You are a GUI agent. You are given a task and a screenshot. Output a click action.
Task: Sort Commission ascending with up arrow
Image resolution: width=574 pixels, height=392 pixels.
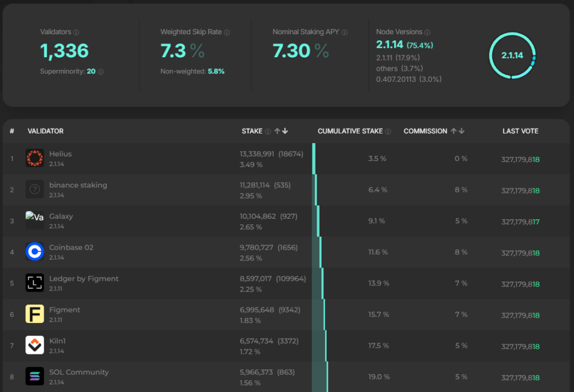pos(454,131)
